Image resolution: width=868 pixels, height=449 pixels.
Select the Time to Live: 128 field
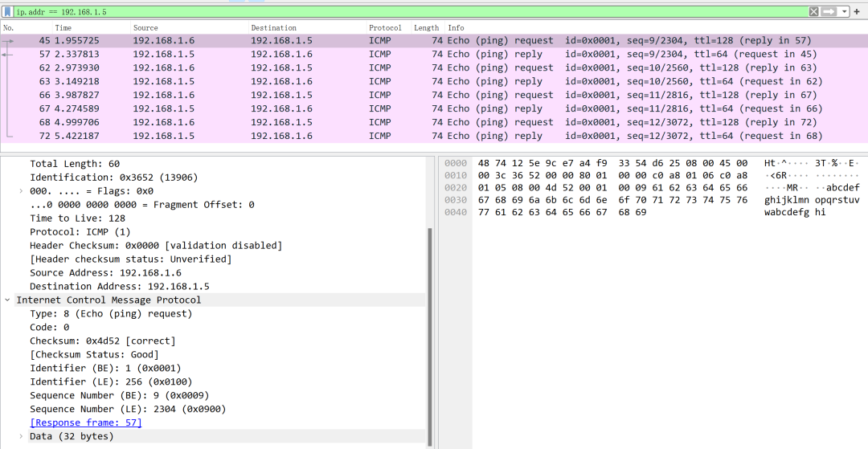(77, 218)
